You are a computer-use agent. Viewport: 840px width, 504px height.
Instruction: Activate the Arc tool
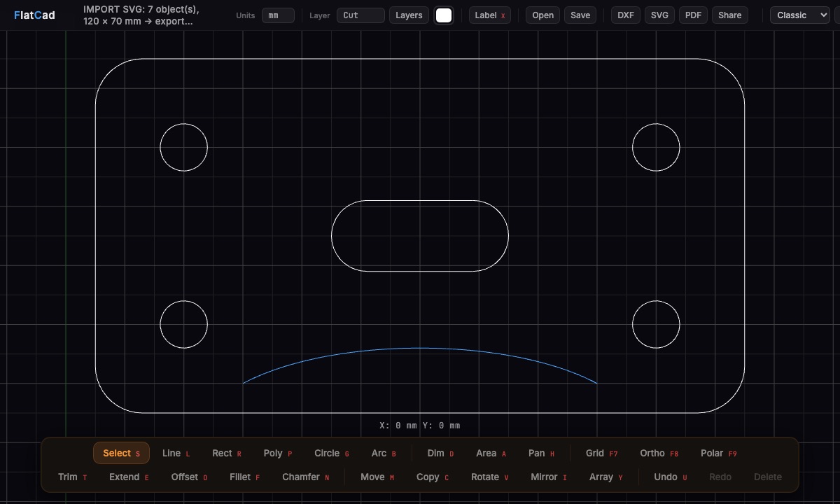[x=384, y=453]
